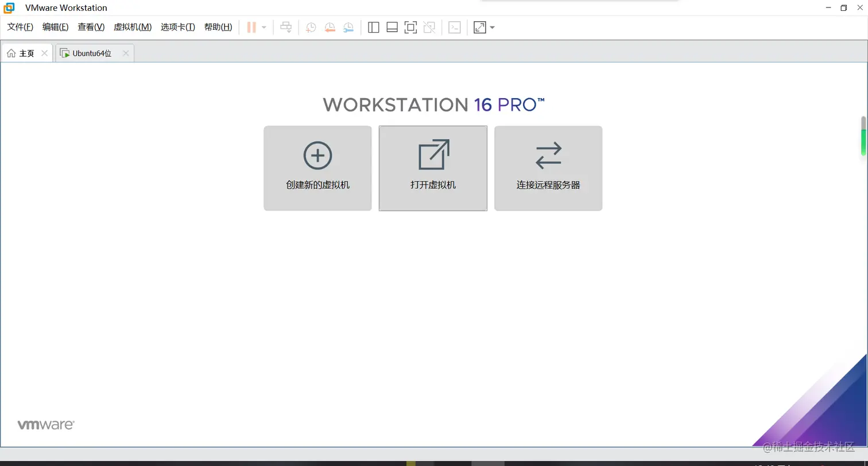
Task: Close the 主页 tab
Action: [44, 53]
